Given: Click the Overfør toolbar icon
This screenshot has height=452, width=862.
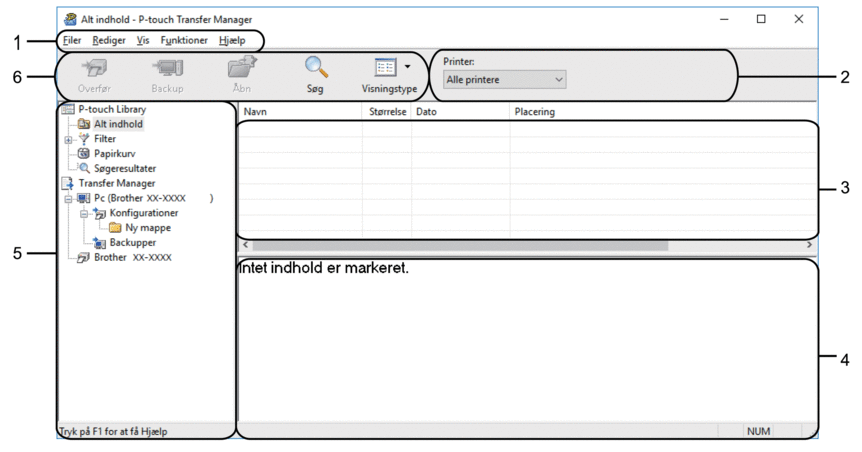Looking at the screenshot, I should coord(94,68).
